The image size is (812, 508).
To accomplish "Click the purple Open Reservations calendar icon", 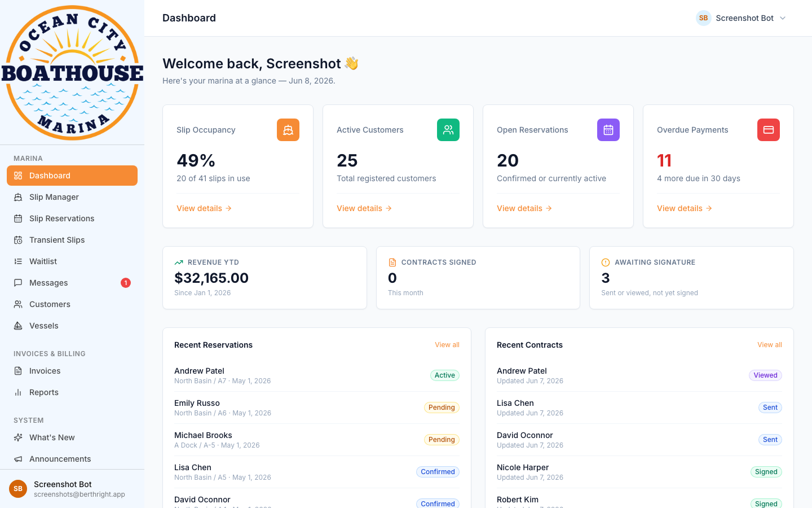I will [x=608, y=130].
